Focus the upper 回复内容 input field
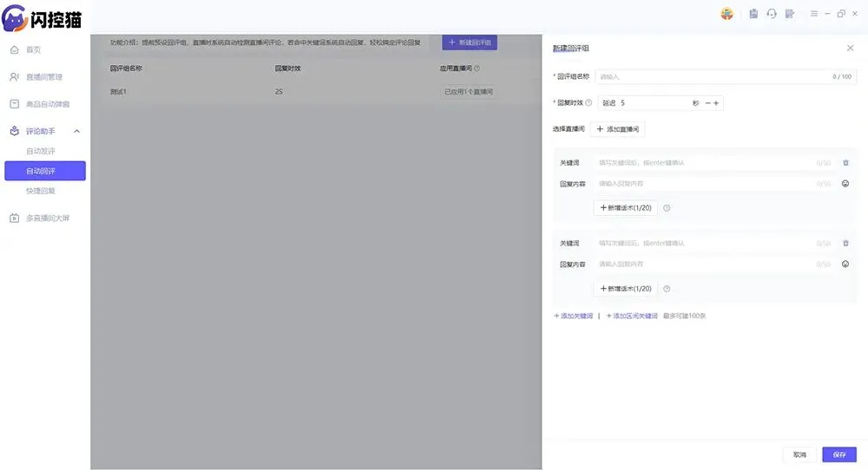 click(714, 184)
